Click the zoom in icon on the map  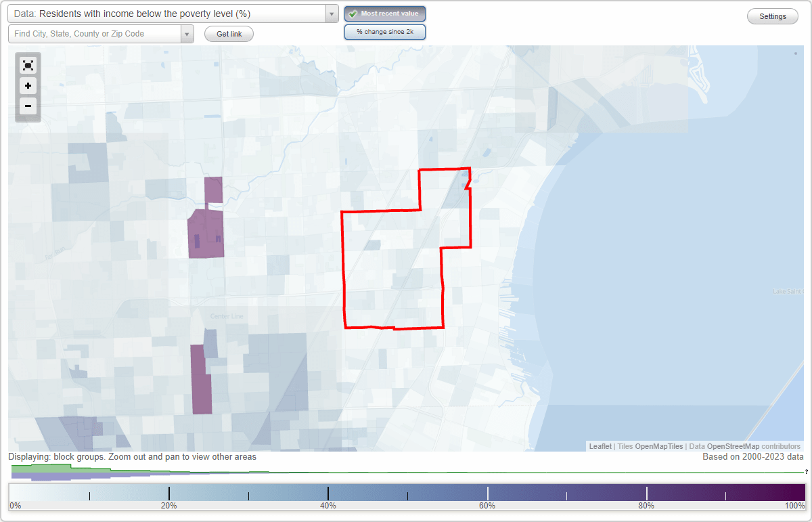coord(28,86)
